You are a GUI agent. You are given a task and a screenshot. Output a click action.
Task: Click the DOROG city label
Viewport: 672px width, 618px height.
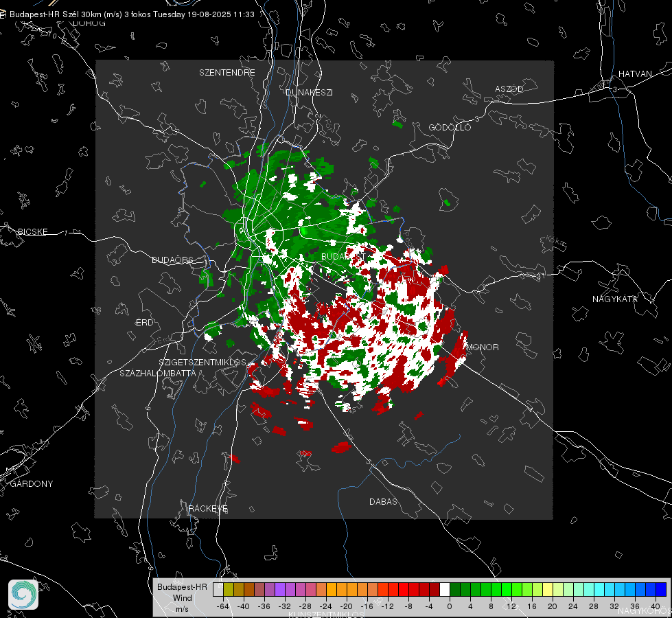pos(89,23)
